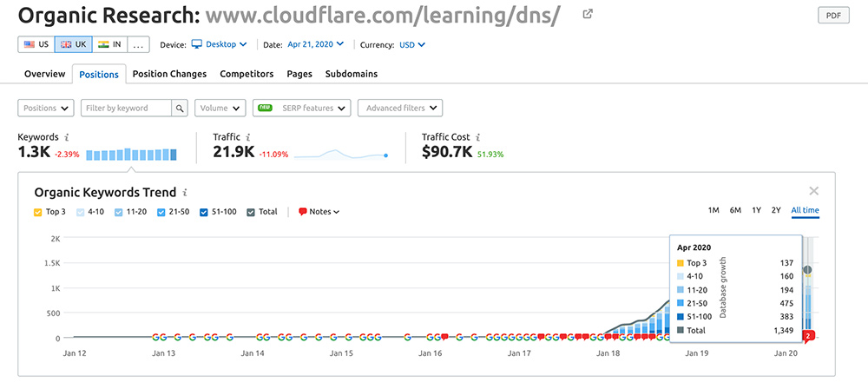This screenshot has width=868, height=389.
Task: Open the Positions filter dropdown
Action: [x=46, y=108]
